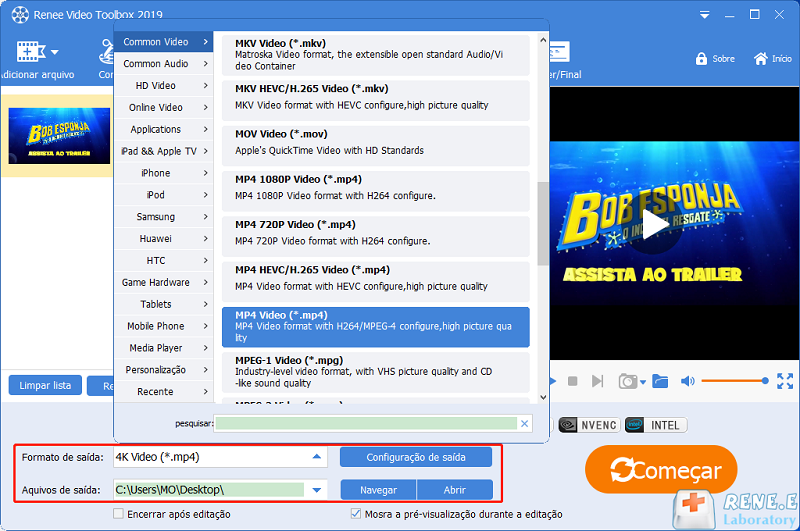Enable Encerrar após editação checkbox
This screenshot has width=800, height=531.
click(118, 514)
